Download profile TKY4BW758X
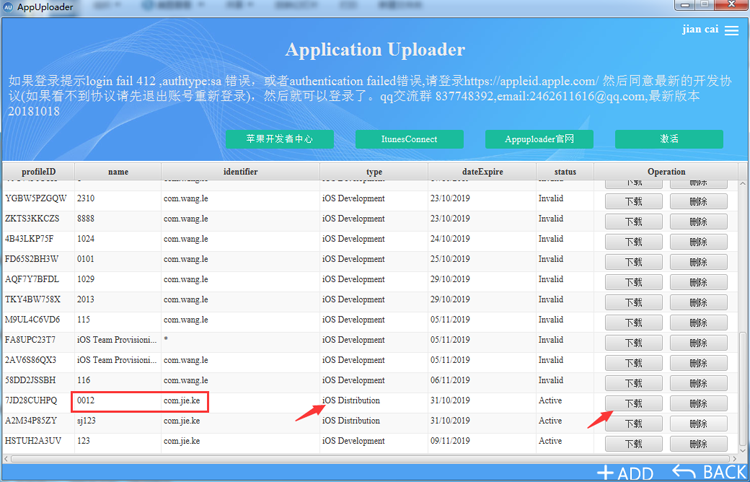The height and width of the screenshot is (482, 750). [633, 302]
